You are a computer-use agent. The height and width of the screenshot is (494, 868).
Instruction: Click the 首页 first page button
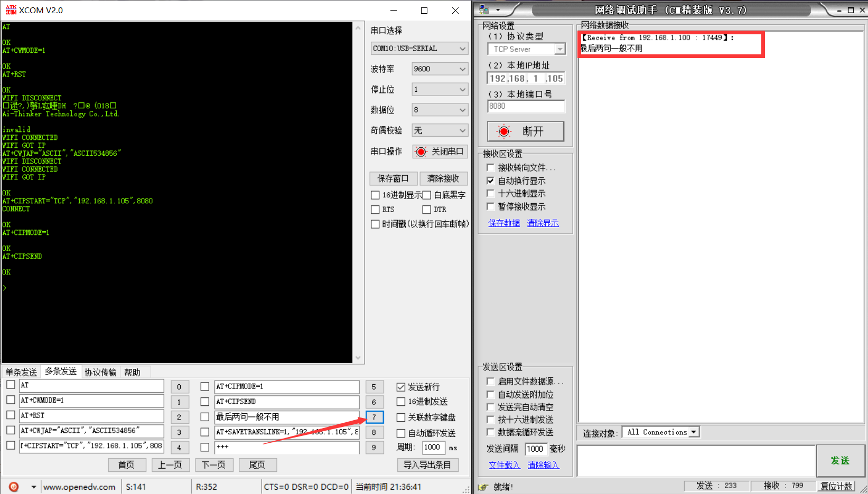[127, 465]
